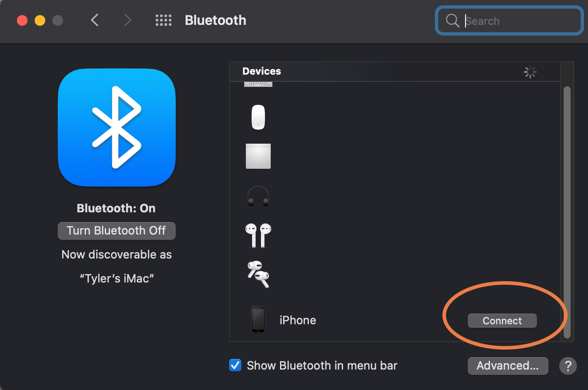The width and height of the screenshot is (588, 390).
Task: Go forward with the right chevron
Action: tap(128, 20)
